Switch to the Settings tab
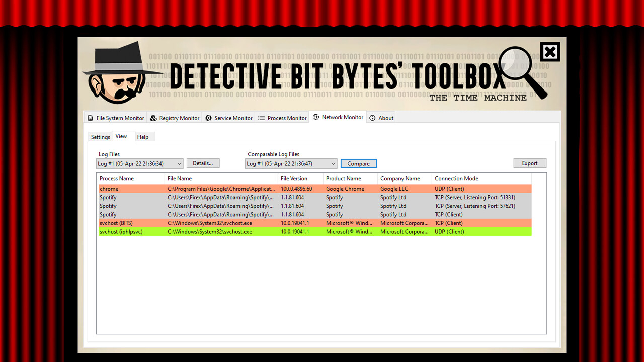 [x=100, y=137]
